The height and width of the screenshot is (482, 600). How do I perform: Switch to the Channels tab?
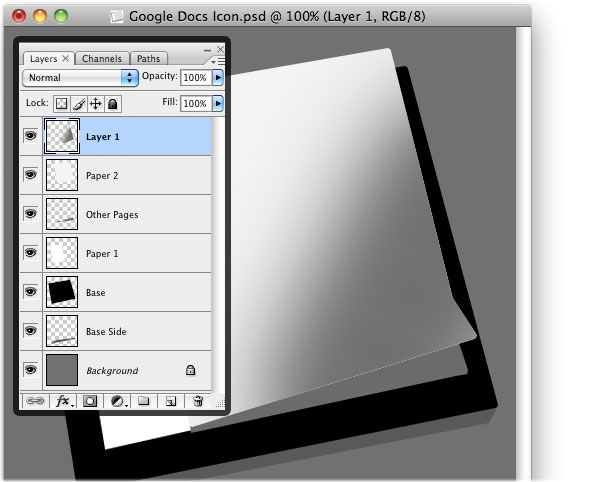point(102,59)
